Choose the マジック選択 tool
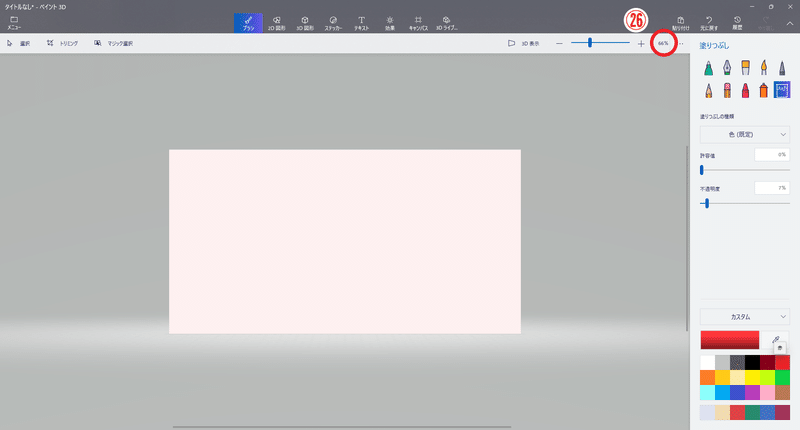The width and height of the screenshot is (800, 430). point(113,43)
